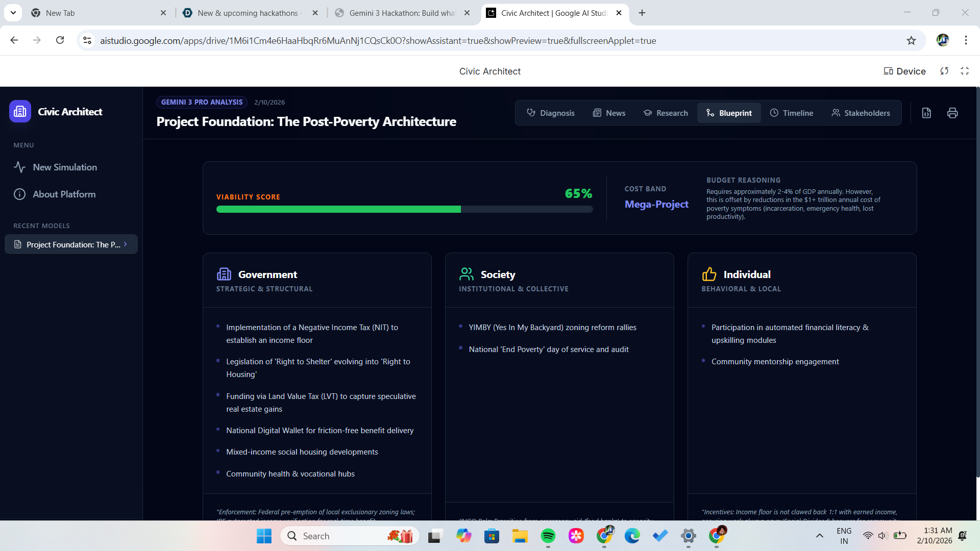Start a New Simulation
The image size is (980, 551).
pyautogui.click(x=65, y=167)
